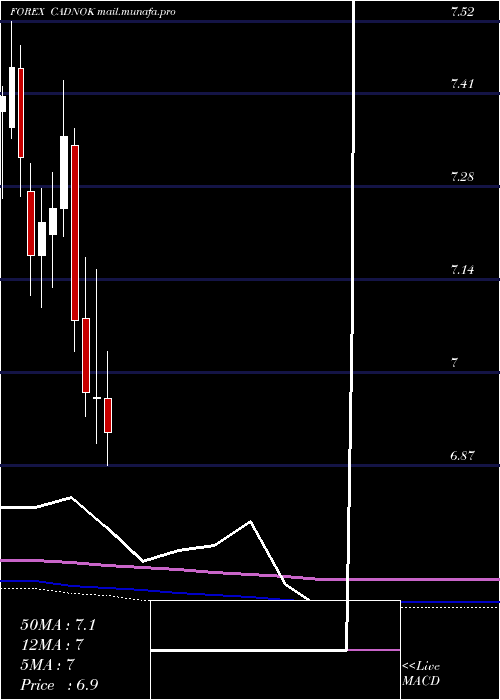
Task: Click the Price : 6.9 readout
Action: tap(59, 685)
